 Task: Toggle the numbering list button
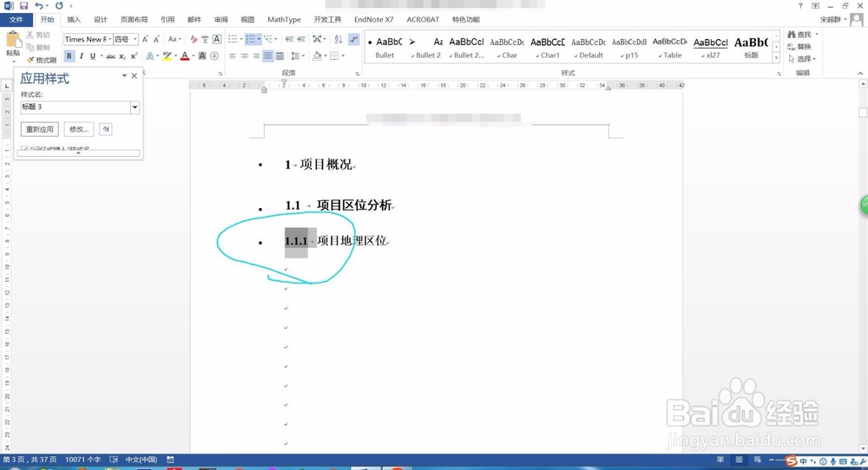(x=250, y=39)
